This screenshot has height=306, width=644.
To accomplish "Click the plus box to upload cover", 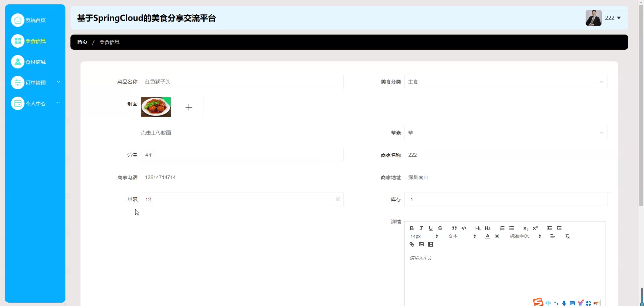I will pos(189,107).
